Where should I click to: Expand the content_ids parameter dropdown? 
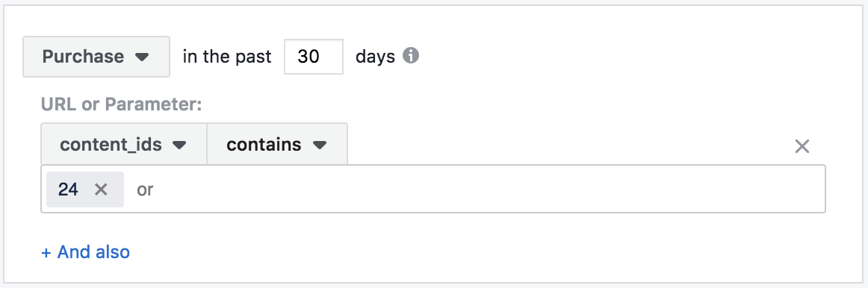(124, 144)
